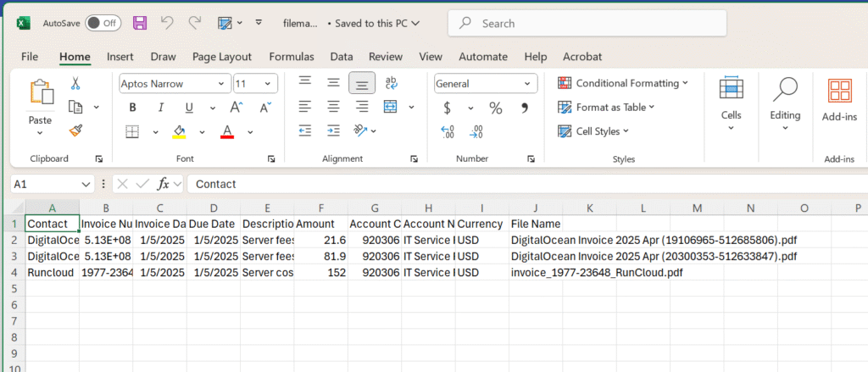
Task: Apply Bold formatting
Action: tap(132, 108)
